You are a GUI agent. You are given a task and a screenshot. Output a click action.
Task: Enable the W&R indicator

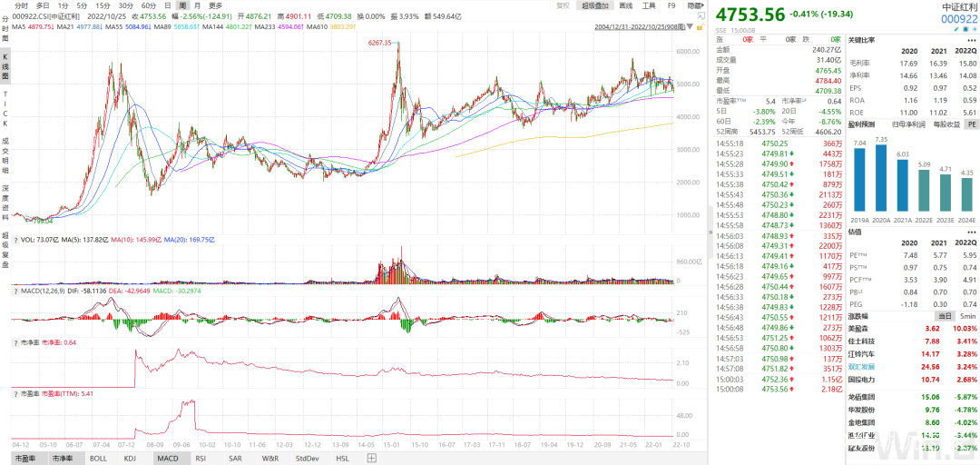click(270, 458)
